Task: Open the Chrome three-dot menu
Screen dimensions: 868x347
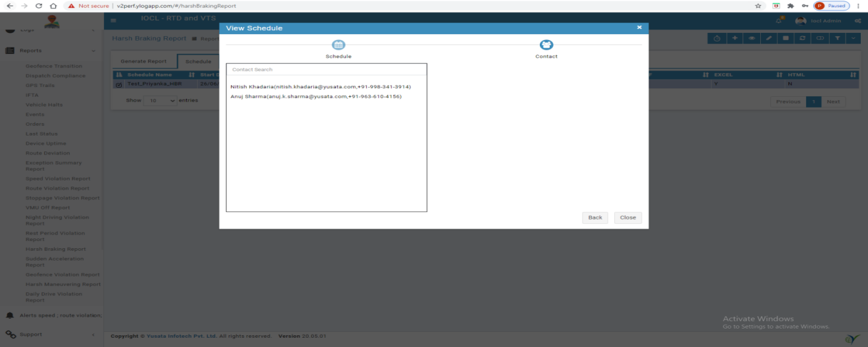Action: [859, 5]
